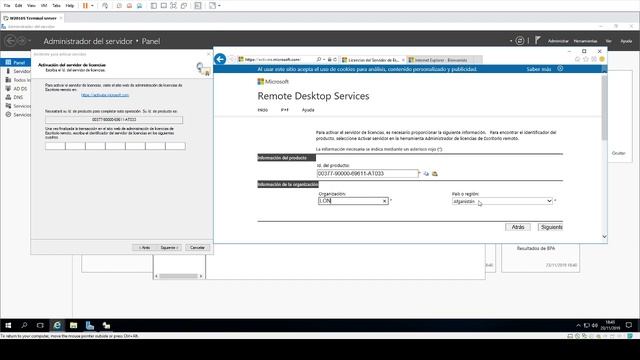Image resolution: width=640 pixels, height=360 pixels.
Task: Dismiss the cookie banner with the close icon
Action: click(560, 69)
